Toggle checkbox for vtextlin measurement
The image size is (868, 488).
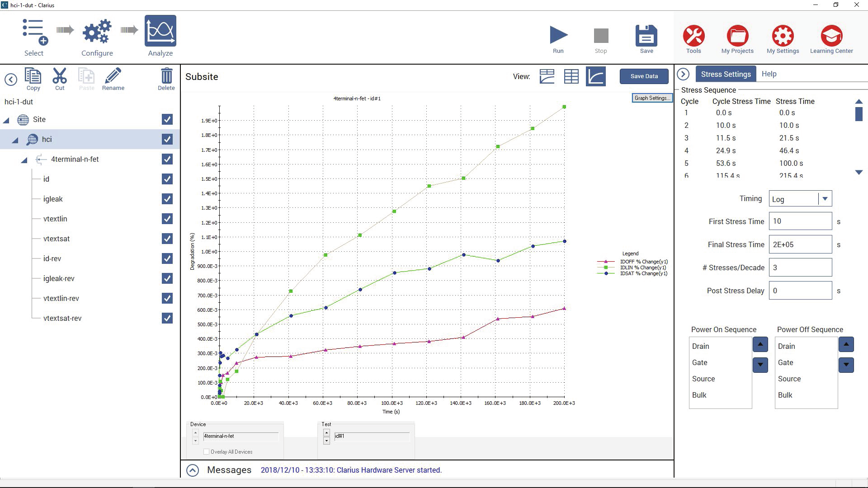168,219
